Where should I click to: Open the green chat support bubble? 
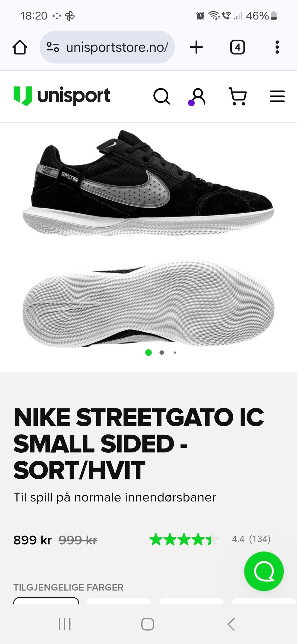pyautogui.click(x=264, y=571)
